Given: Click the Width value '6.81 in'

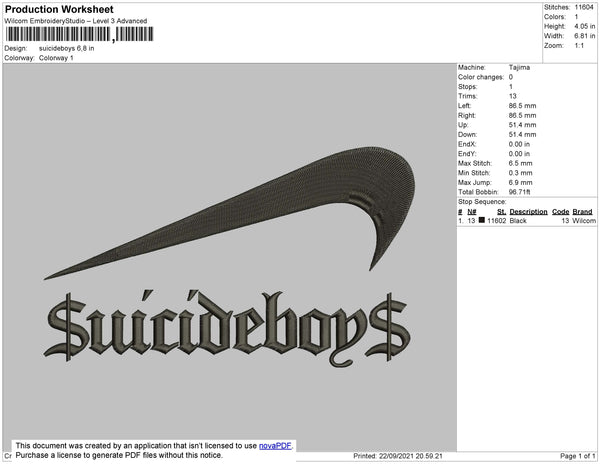Looking at the screenshot, I should tap(585, 36).
